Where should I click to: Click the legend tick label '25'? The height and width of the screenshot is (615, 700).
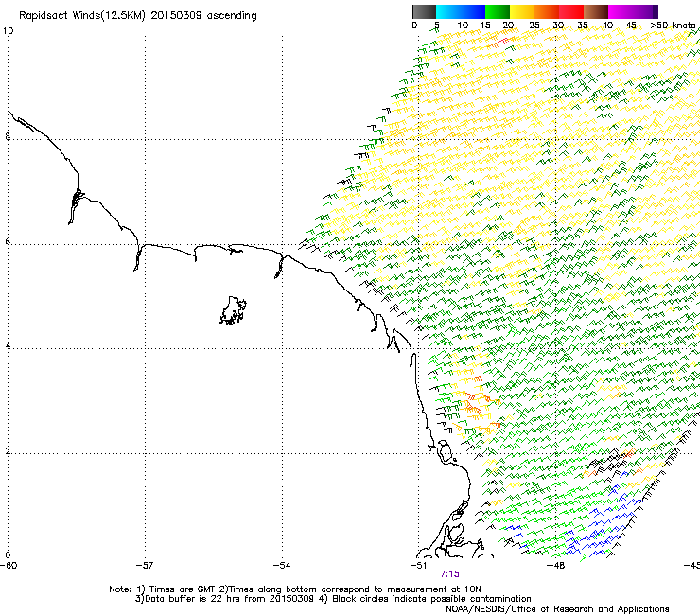click(534, 26)
